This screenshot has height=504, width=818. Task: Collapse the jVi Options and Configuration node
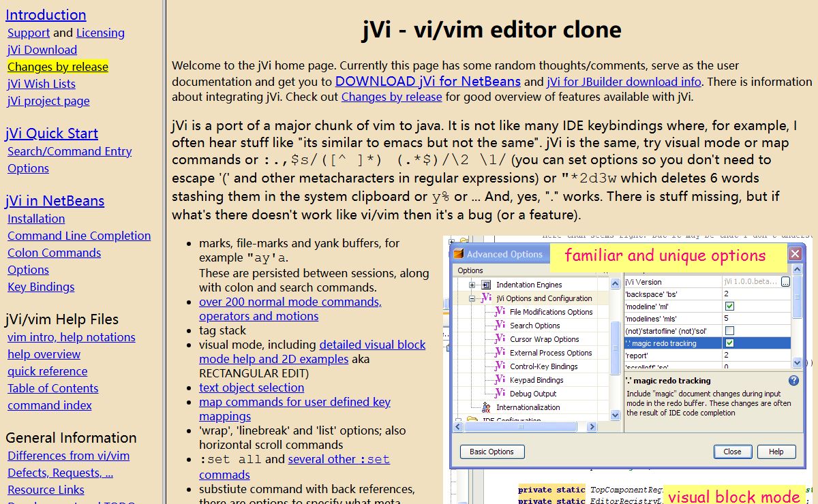(x=472, y=298)
